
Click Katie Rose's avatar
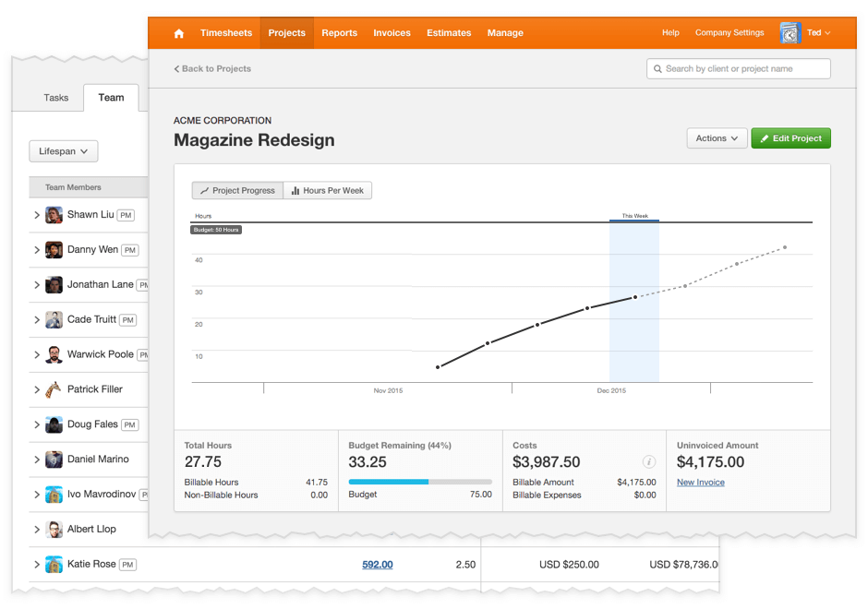point(54,564)
